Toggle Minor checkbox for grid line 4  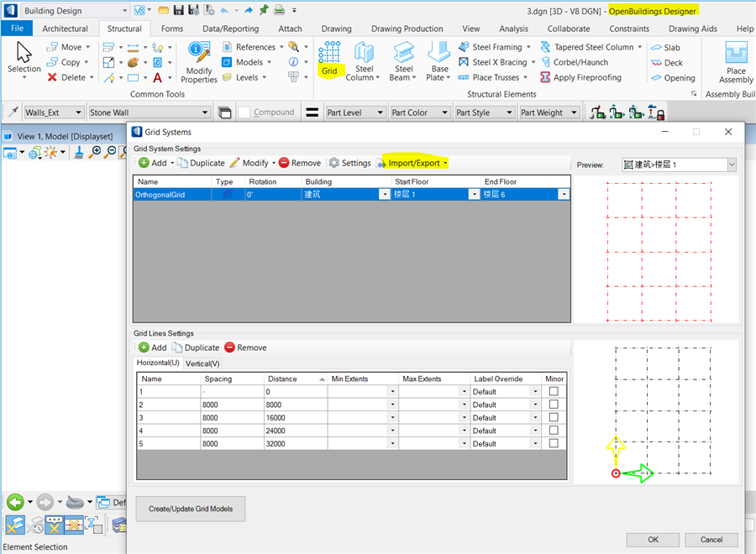point(554,431)
